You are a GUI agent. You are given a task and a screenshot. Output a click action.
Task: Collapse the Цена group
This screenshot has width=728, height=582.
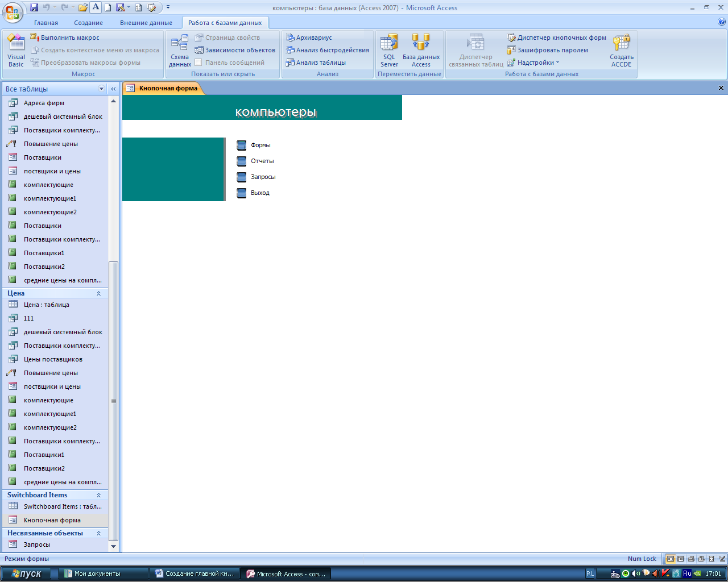click(x=98, y=293)
